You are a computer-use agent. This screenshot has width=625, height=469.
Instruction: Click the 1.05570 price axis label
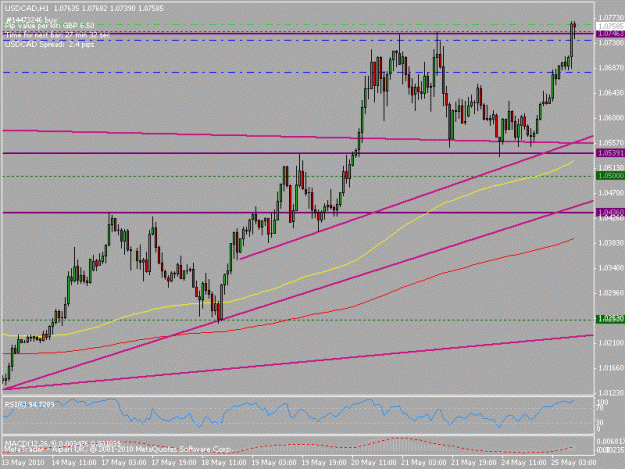coord(609,142)
